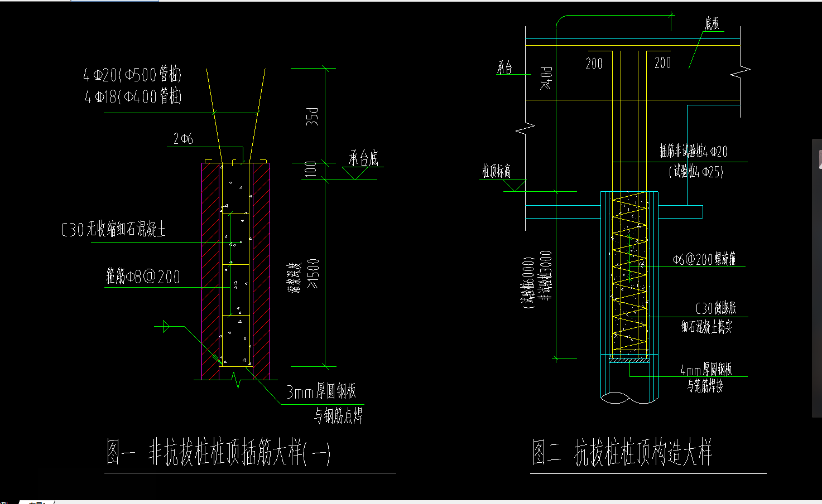Screen dimensions: 822x504
Task: Select the C30无收缩细石混凝土 note
Action: click(113, 229)
